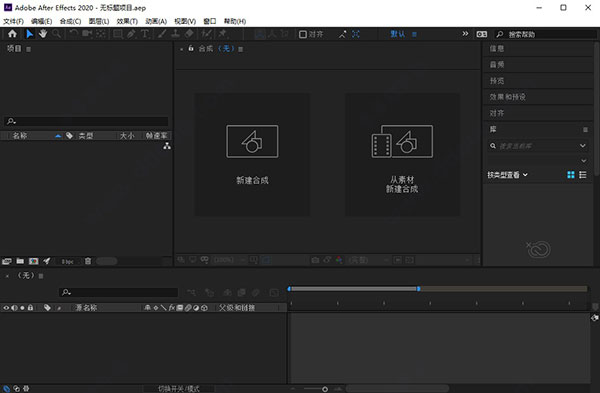Select the Unified Camera tool

[x=87, y=34]
